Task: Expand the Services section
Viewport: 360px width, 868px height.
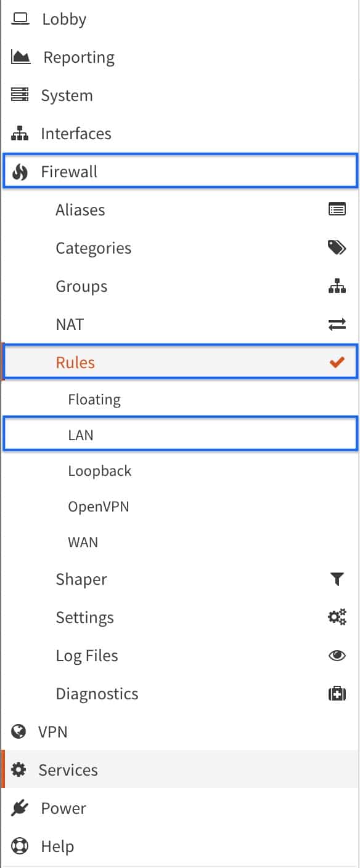Action: click(x=68, y=770)
